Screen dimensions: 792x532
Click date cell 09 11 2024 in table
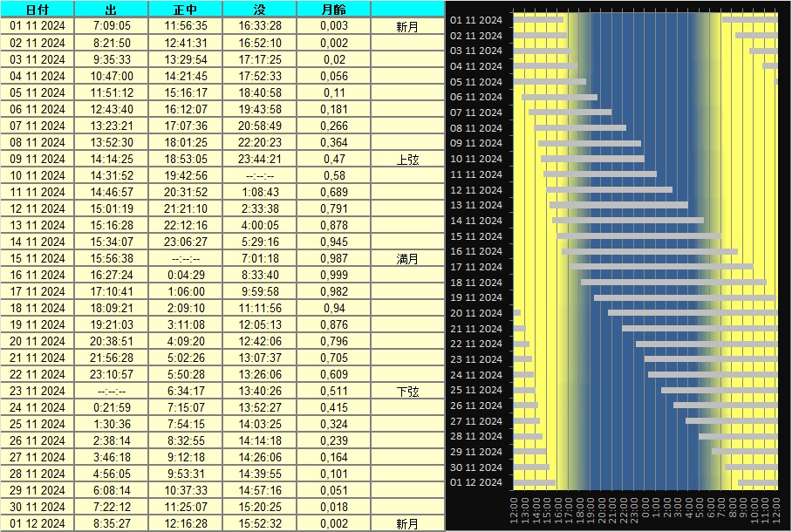tap(38, 159)
